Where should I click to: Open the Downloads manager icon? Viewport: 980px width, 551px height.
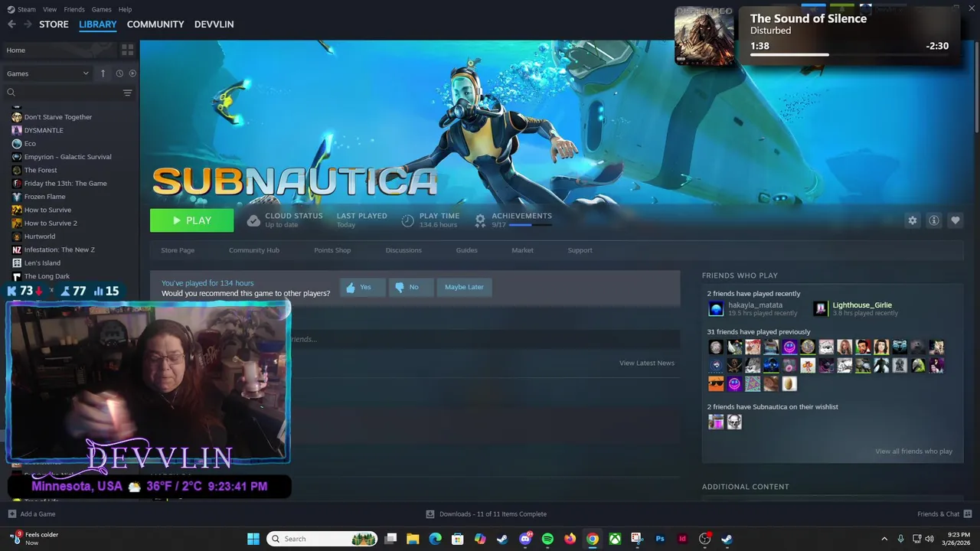pyautogui.click(x=430, y=514)
